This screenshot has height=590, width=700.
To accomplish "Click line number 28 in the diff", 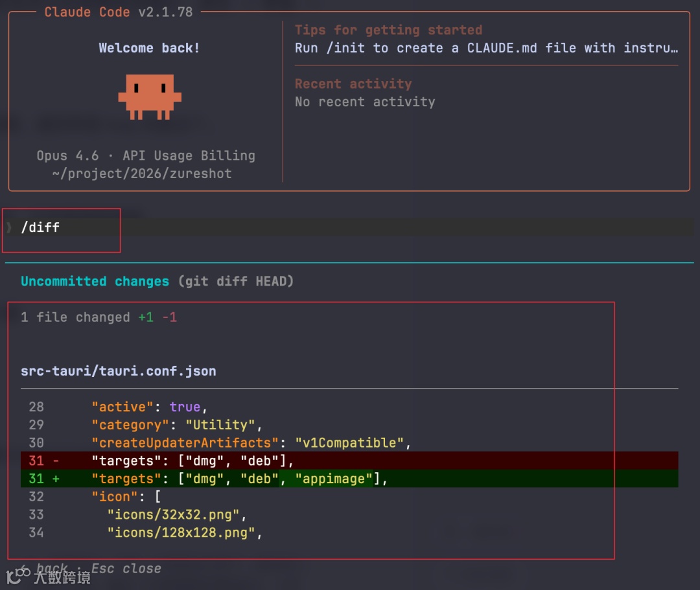I will click(36, 407).
